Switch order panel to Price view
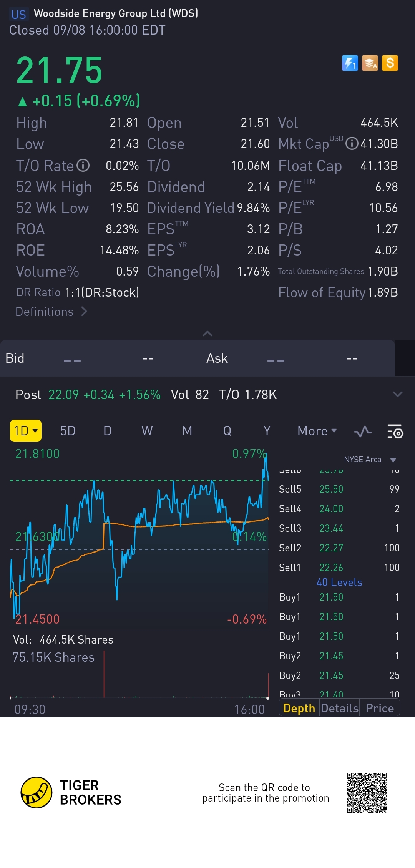Image resolution: width=415 pixels, height=868 pixels. [380, 708]
